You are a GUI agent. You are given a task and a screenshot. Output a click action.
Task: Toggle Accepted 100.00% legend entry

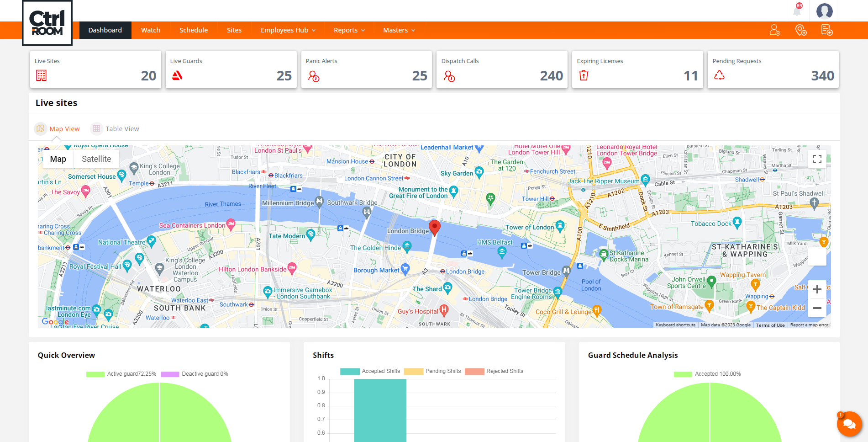click(x=707, y=374)
